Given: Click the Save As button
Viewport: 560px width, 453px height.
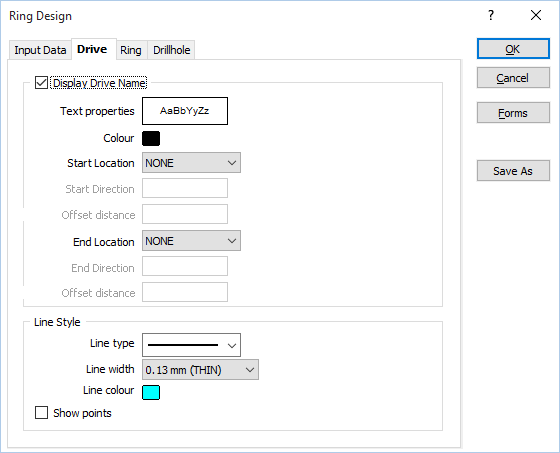Looking at the screenshot, I should point(513,171).
